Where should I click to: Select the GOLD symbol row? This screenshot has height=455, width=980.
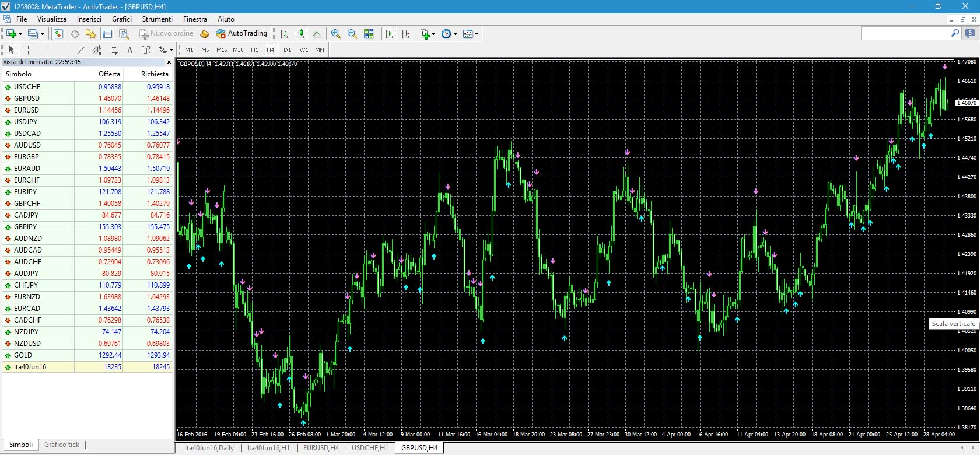(88, 355)
